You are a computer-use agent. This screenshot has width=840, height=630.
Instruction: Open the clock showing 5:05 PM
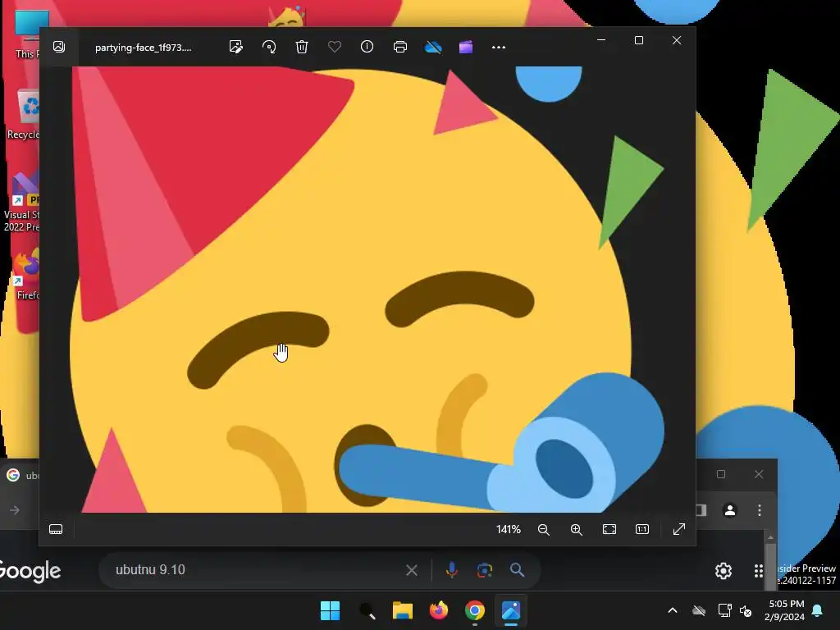(x=785, y=610)
